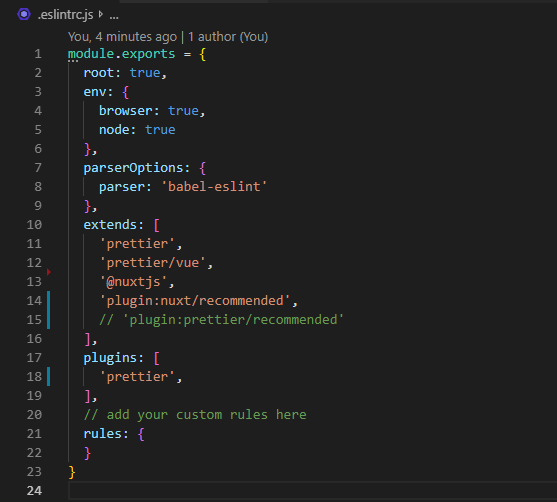This screenshot has height=502, width=557.
Task: Click the ESLint file icon in breadcrumb
Action: coord(24,15)
